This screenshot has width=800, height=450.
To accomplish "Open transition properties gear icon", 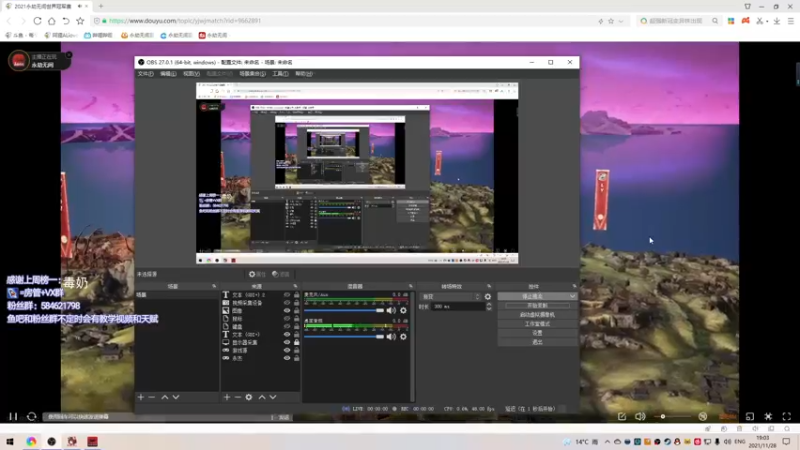I will pos(488,296).
